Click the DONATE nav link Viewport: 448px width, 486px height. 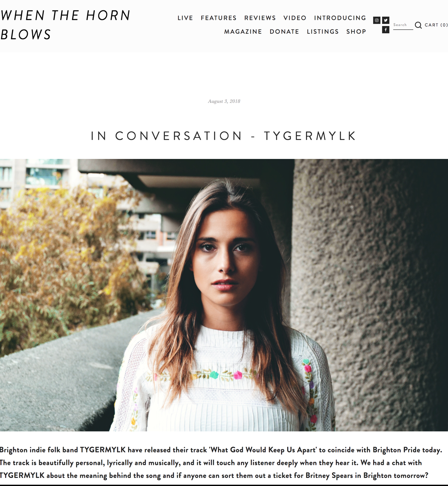click(284, 32)
